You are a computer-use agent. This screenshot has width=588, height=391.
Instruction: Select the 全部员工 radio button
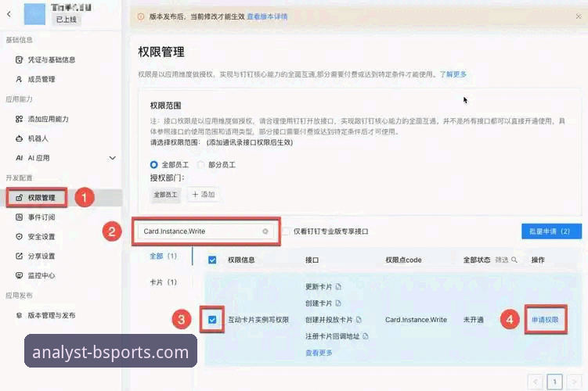click(x=153, y=165)
